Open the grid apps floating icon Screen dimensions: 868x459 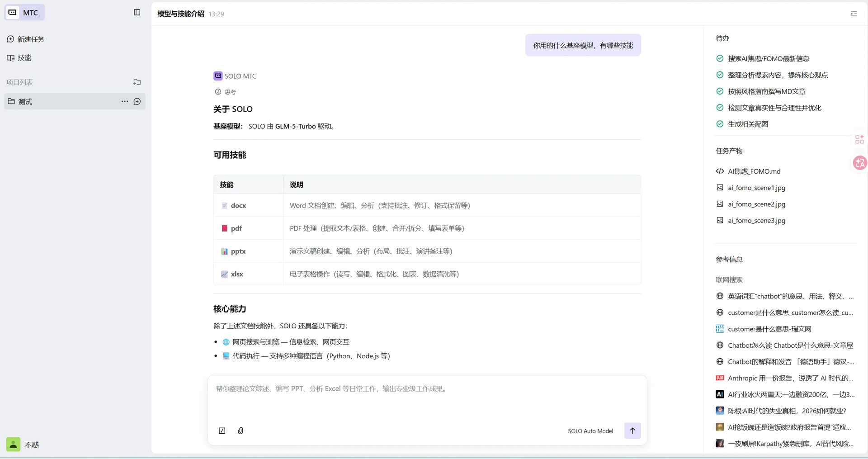coord(859,139)
